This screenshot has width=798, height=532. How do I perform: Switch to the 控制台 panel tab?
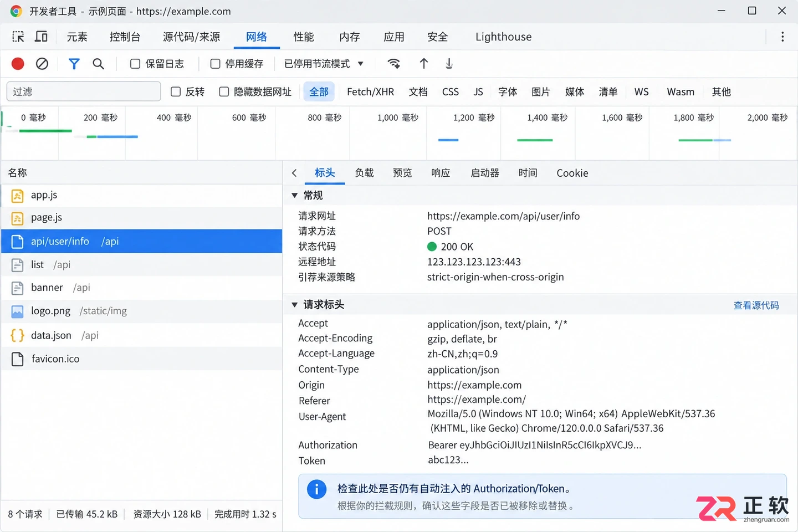click(125, 37)
